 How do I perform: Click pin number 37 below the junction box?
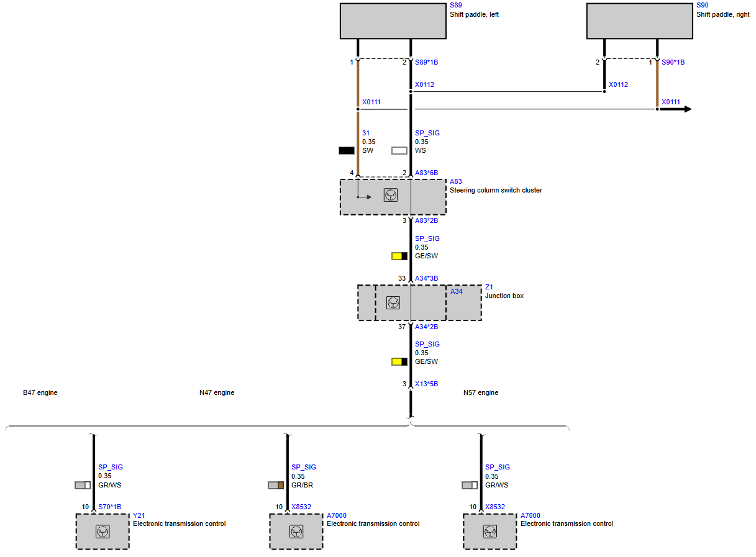[x=402, y=327]
